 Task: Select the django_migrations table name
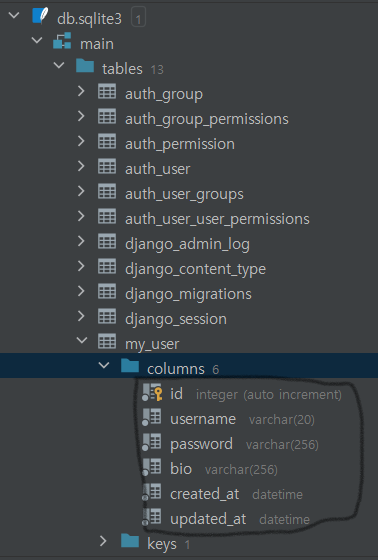point(188,295)
